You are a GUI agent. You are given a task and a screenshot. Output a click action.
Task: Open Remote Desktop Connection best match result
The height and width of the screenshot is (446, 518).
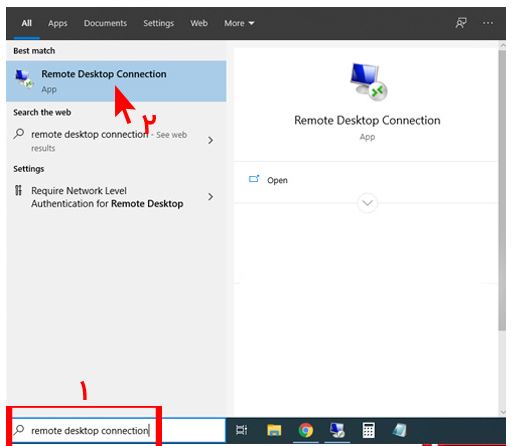point(116,81)
